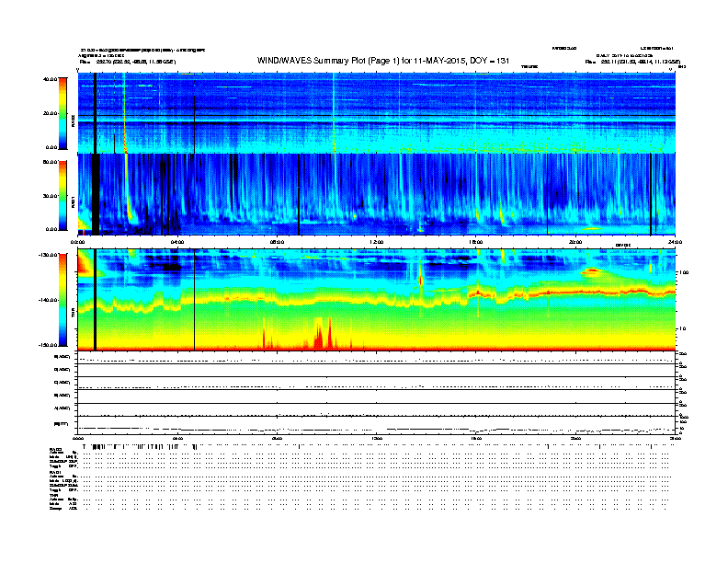The image size is (728, 563).
Task: Click the top (ADC) row label of line plots
Action: 63,357
